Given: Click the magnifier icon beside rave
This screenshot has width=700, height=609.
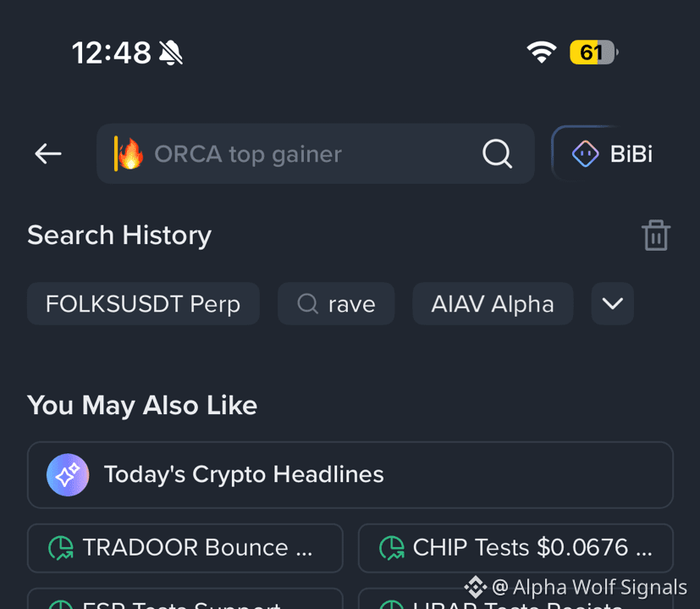Looking at the screenshot, I should (307, 304).
